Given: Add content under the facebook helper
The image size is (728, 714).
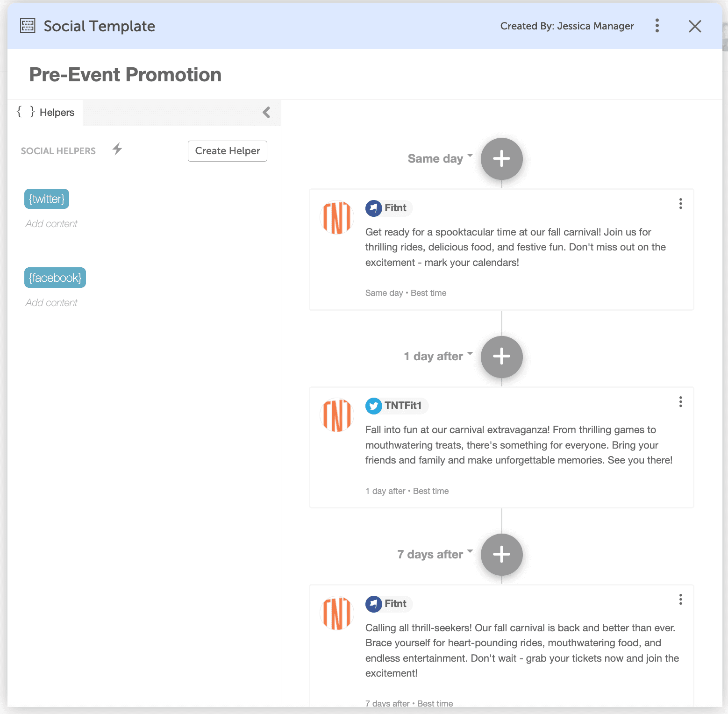Looking at the screenshot, I should [x=51, y=303].
